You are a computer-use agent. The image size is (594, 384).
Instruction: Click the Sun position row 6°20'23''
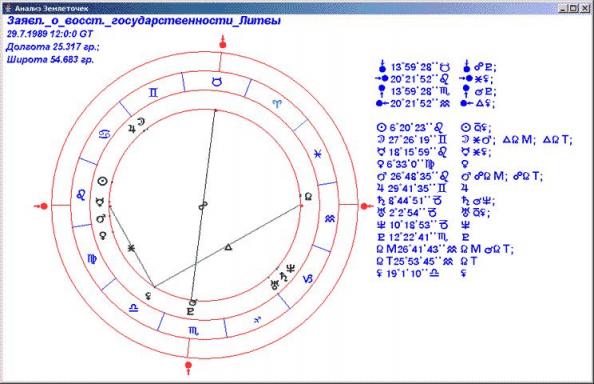pos(410,128)
